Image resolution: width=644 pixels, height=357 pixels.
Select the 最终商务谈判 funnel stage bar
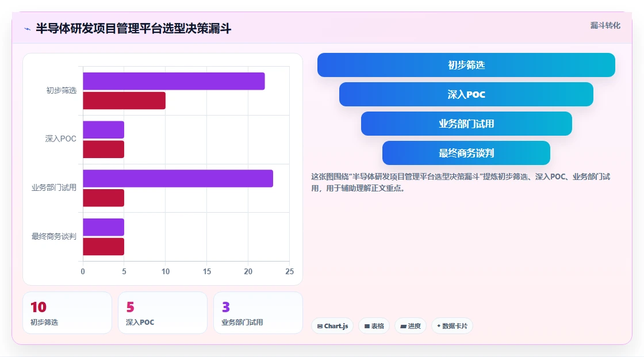point(466,153)
